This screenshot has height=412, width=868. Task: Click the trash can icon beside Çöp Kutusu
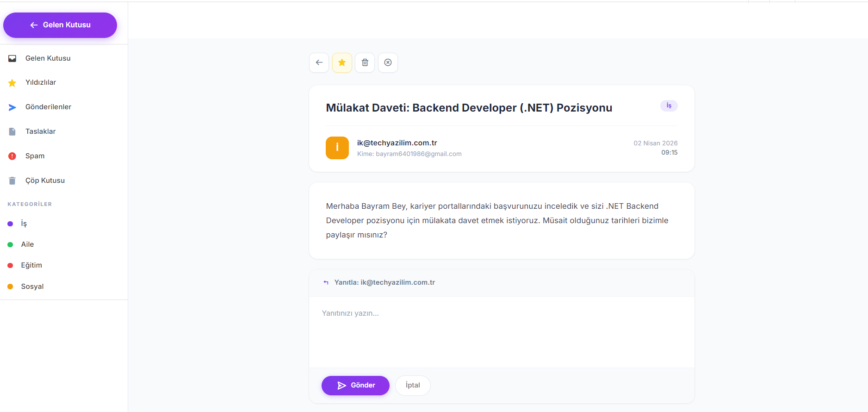[x=12, y=181]
